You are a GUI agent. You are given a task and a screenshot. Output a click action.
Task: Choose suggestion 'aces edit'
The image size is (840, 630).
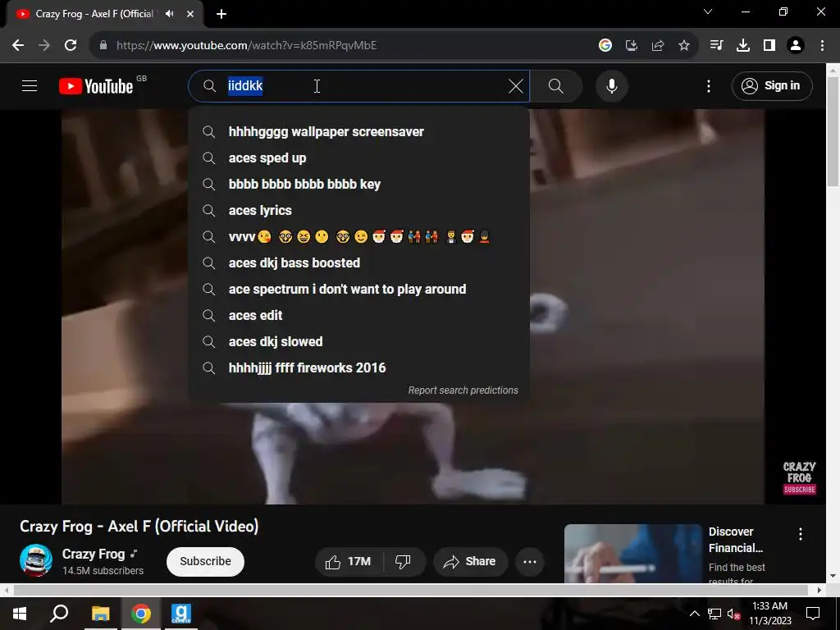tap(358, 316)
